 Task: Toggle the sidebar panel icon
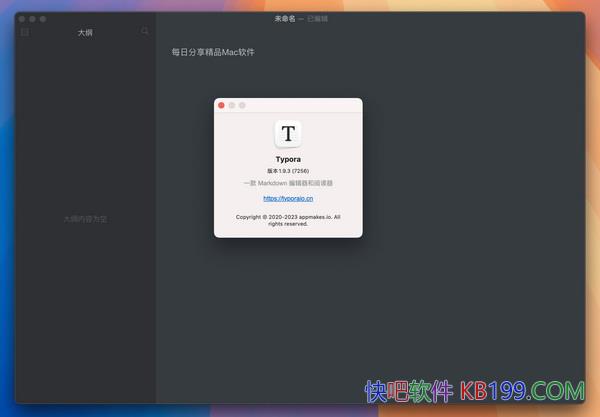click(25, 32)
